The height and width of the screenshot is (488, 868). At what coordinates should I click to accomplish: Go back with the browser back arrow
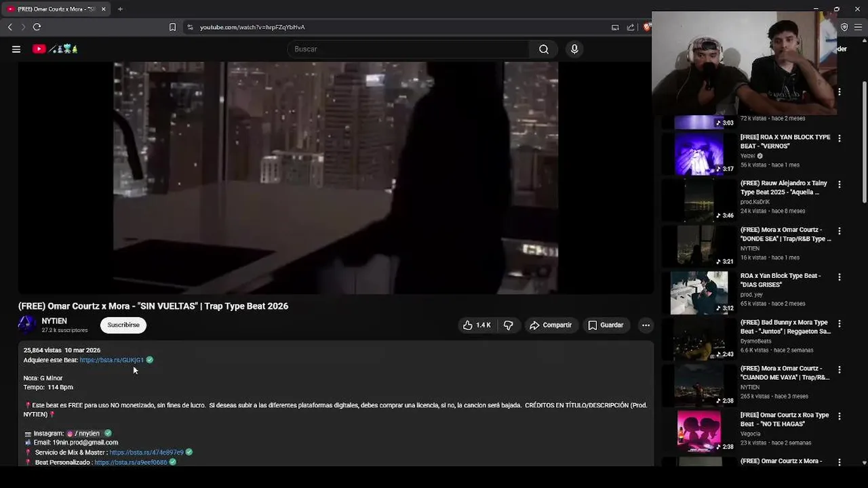pyautogui.click(x=9, y=27)
